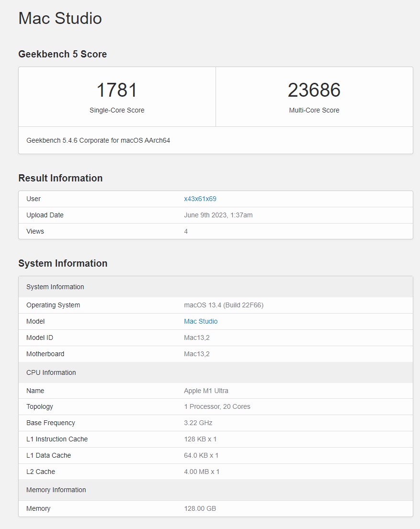This screenshot has height=529, width=420.
Task: Click the Views count value 4
Action: click(186, 231)
